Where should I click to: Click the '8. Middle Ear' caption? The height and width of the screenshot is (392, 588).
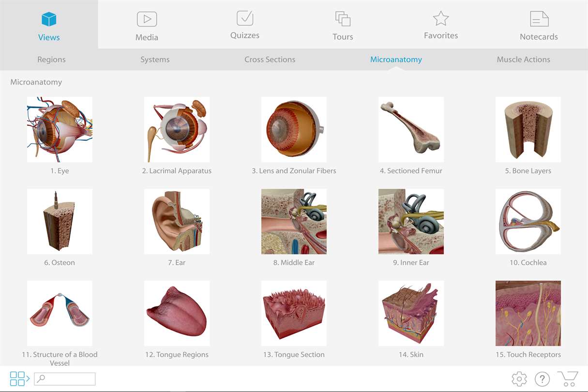tap(294, 263)
